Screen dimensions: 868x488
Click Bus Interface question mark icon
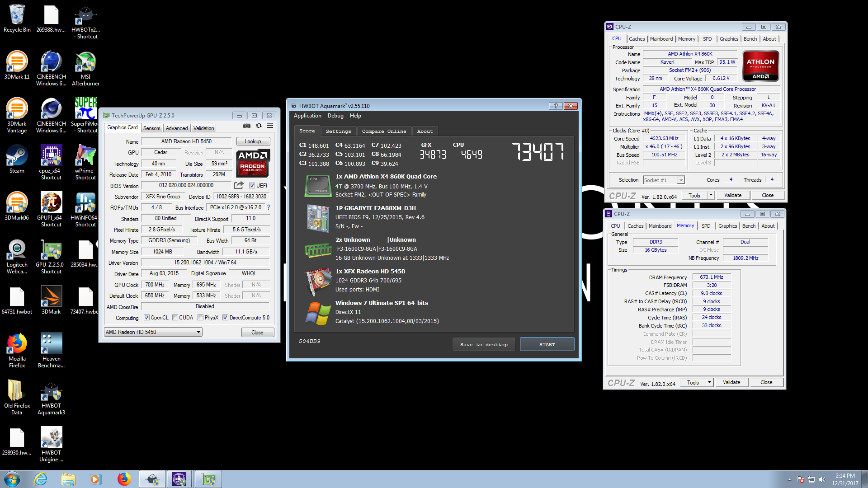click(x=269, y=207)
